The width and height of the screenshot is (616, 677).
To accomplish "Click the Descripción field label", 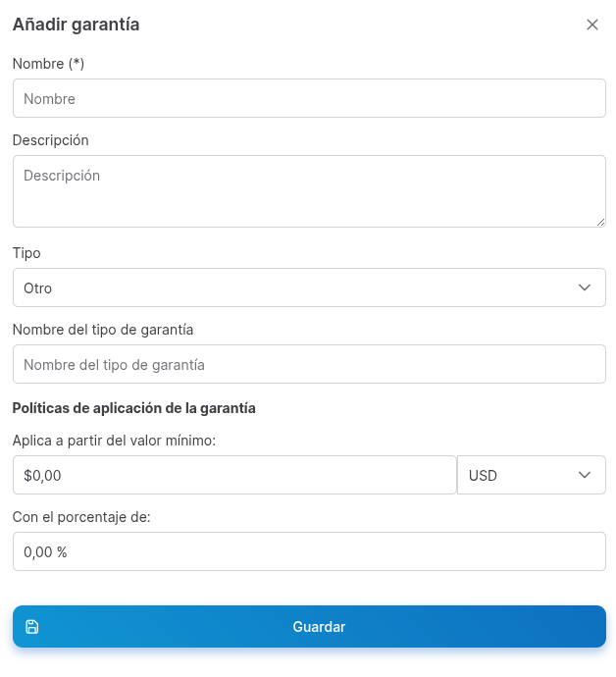I will (x=51, y=140).
